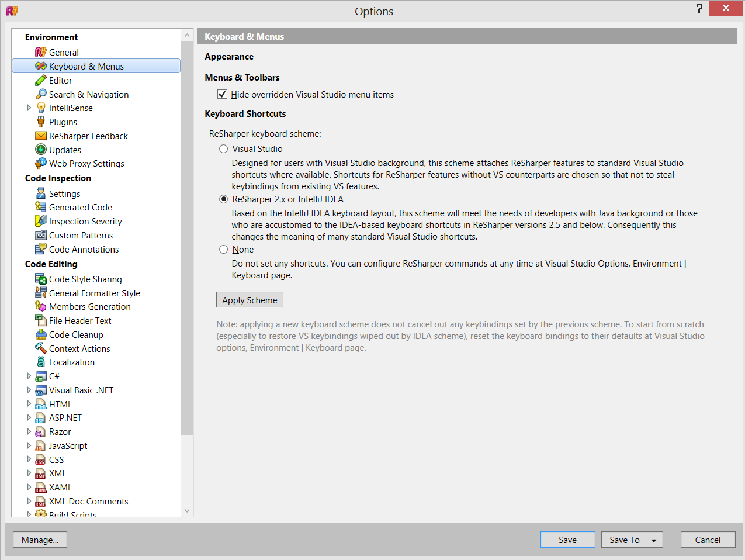Click the Inspection Severity icon

click(x=41, y=221)
